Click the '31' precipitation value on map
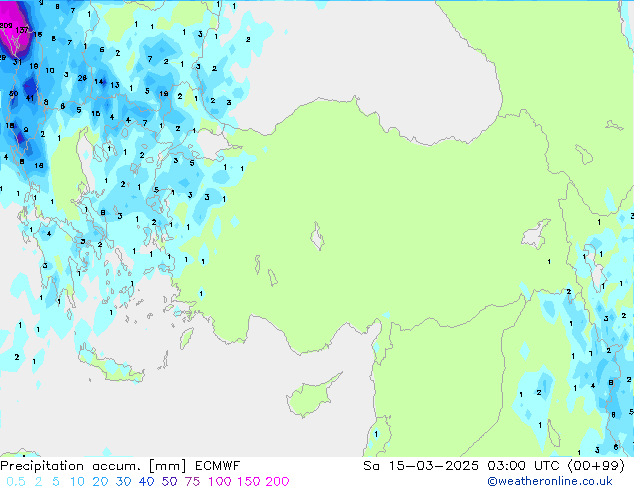 click(17, 62)
